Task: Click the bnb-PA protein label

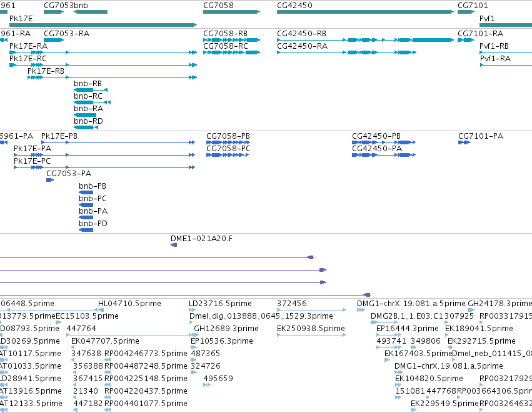Action: point(93,212)
